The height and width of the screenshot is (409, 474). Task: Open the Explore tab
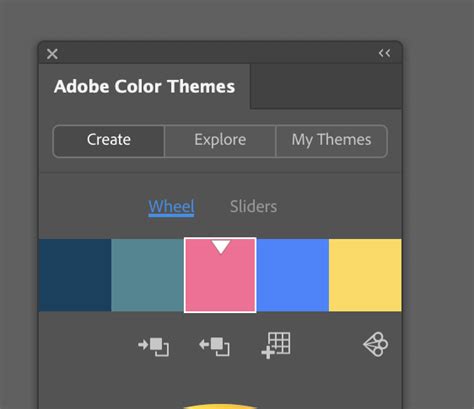pos(220,141)
